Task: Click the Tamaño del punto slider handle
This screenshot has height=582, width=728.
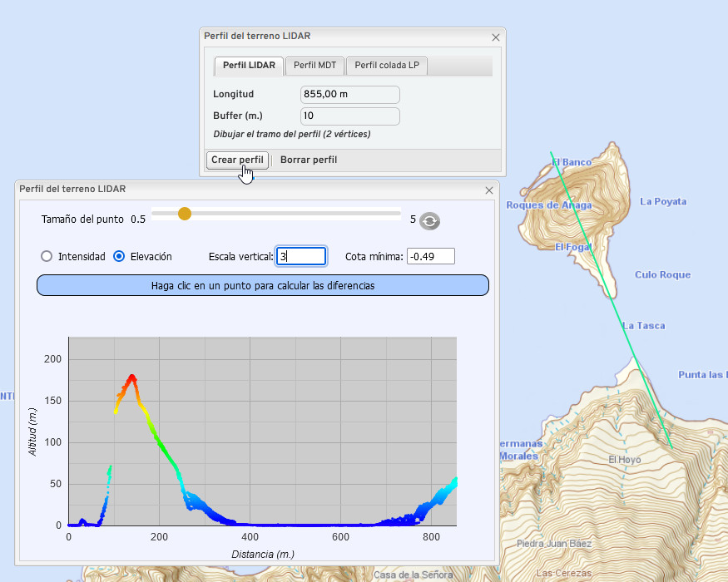Action: [184, 214]
